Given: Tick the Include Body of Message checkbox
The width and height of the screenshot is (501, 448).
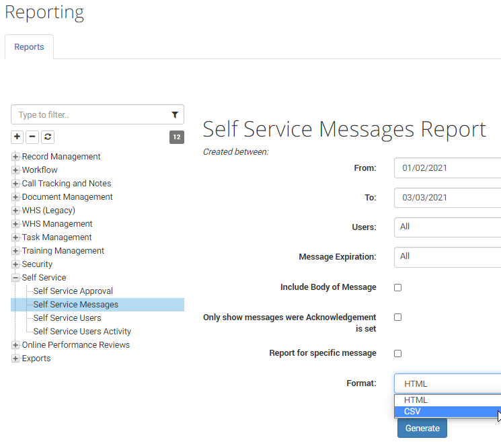Looking at the screenshot, I should click(x=398, y=288).
